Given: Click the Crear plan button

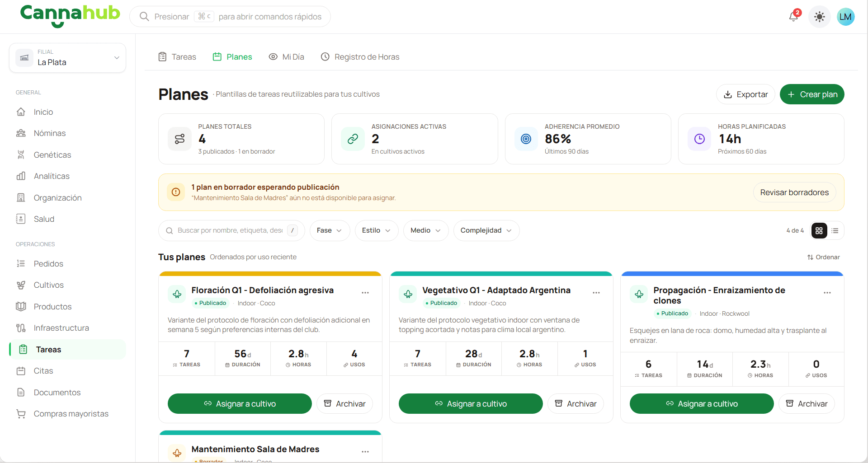Looking at the screenshot, I should tap(812, 94).
